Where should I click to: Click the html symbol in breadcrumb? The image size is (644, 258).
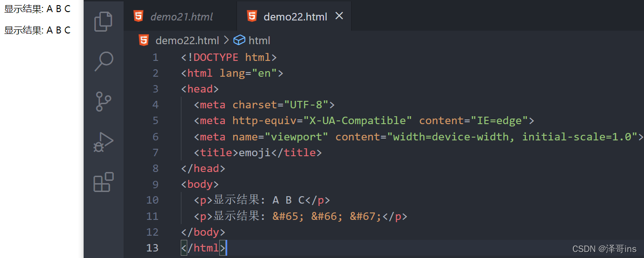(259, 40)
